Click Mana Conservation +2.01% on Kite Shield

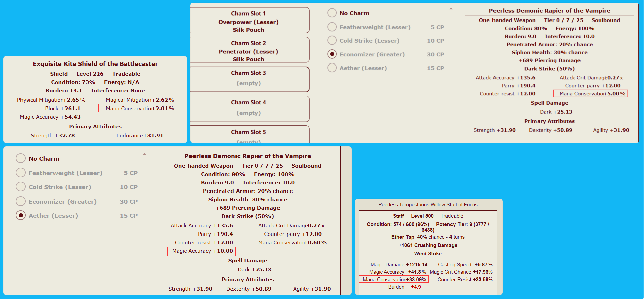point(138,108)
